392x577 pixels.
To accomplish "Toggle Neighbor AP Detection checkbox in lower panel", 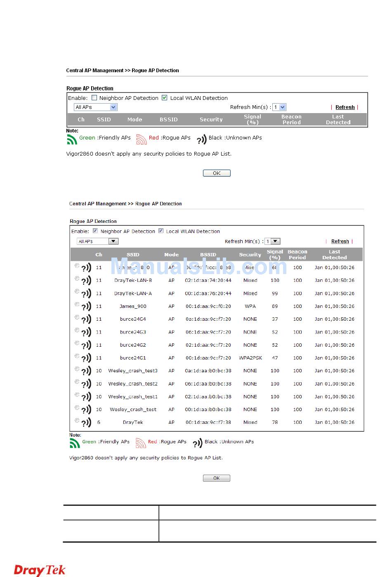I will (95, 231).
